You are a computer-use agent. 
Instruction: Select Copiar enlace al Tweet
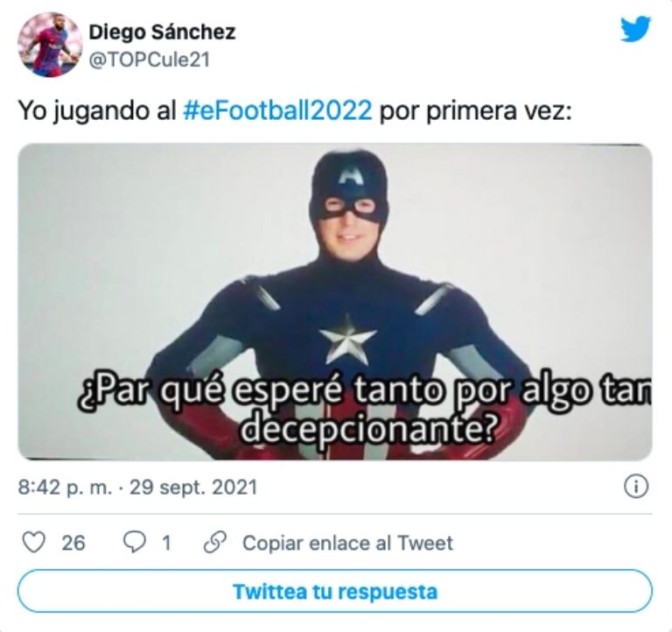click(x=347, y=543)
